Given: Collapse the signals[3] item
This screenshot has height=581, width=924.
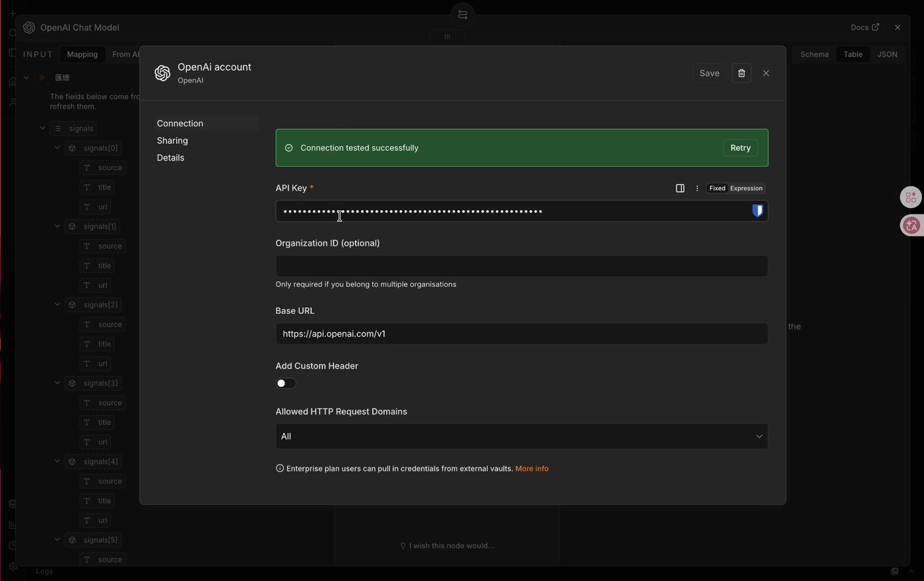Looking at the screenshot, I should tap(57, 383).
